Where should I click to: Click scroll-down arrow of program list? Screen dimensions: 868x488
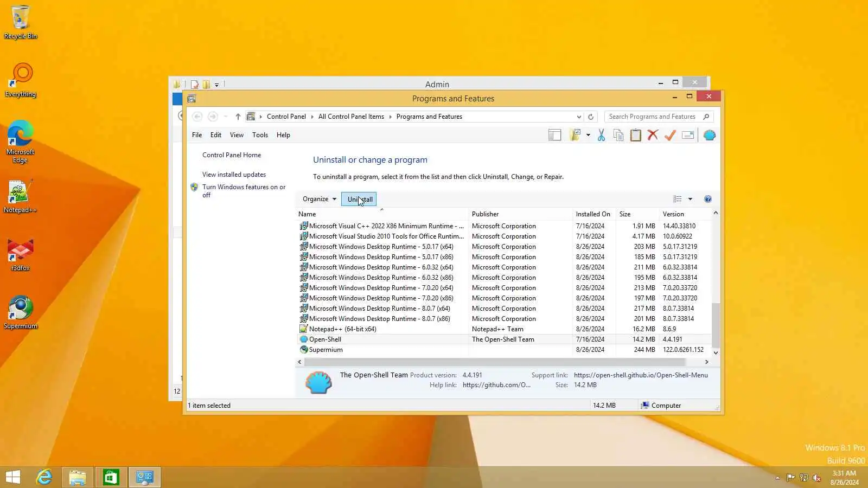pyautogui.click(x=716, y=352)
